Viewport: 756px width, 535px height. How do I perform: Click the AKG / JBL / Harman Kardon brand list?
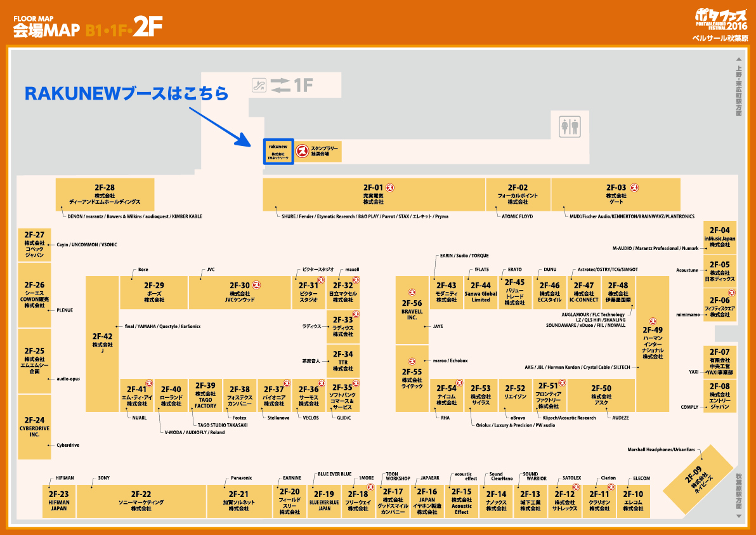click(x=577, y=367)
